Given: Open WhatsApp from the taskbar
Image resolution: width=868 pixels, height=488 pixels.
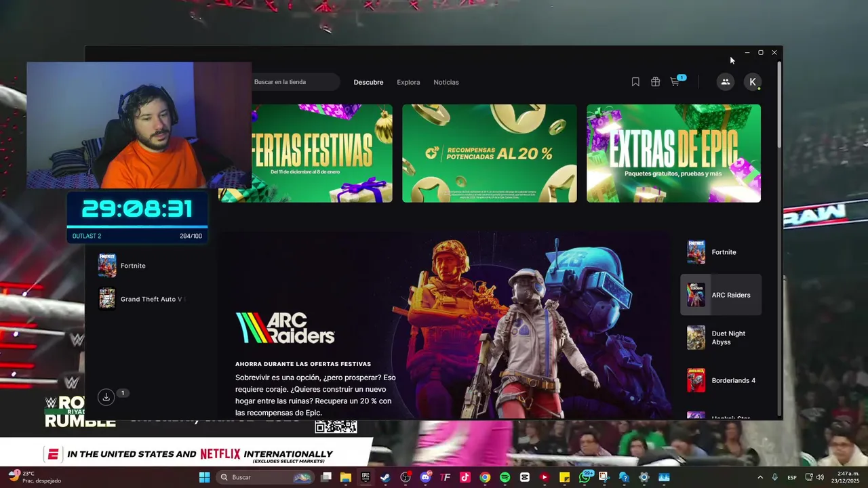Looking at the screenshot, I should click(585, 477).
